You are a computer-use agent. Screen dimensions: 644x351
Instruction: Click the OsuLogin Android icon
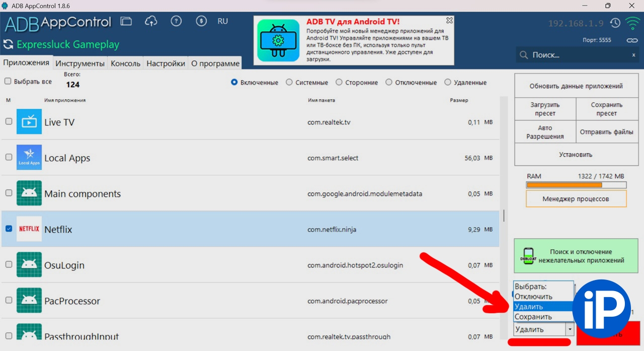tap(29, 264)
